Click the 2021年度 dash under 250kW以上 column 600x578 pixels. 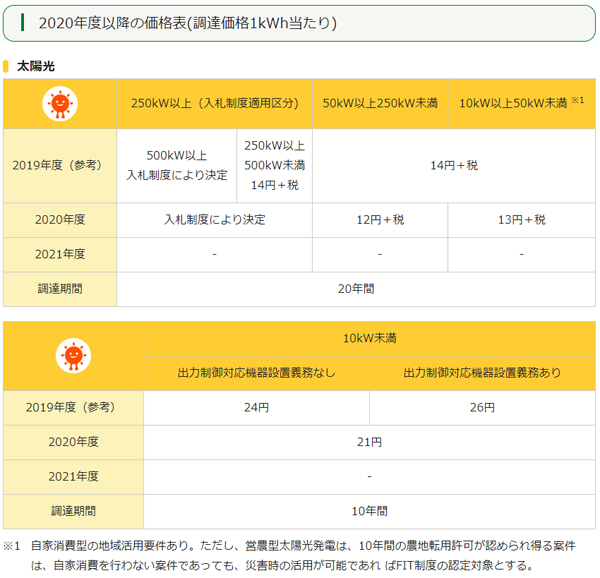tap(215, 254)
